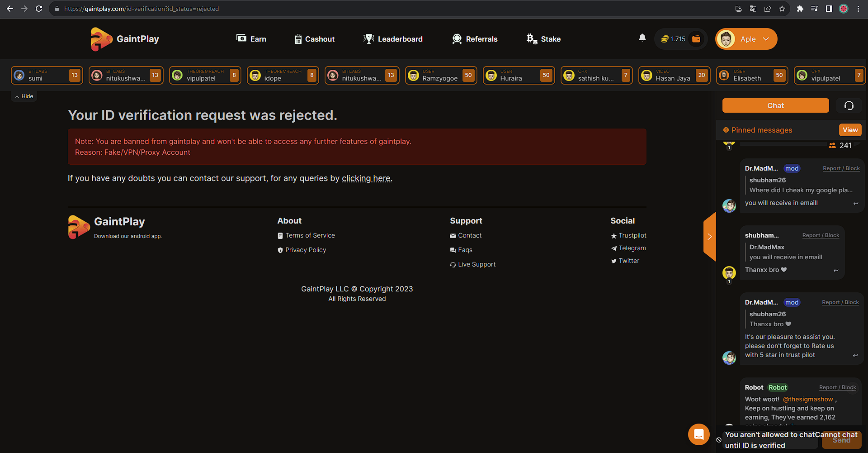Open the orange live chat widget bubble

[699, 434]
